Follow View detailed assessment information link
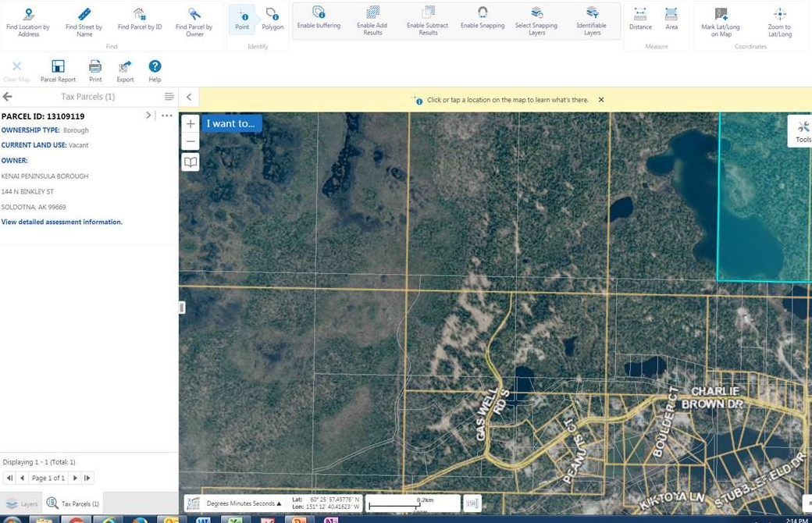Image resolution: width=812 pixels, height=523 pixels. coord(62,222)
